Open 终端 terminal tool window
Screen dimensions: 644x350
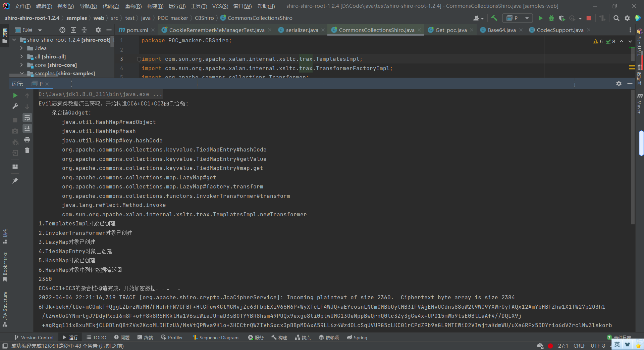(x=145, y=338)
